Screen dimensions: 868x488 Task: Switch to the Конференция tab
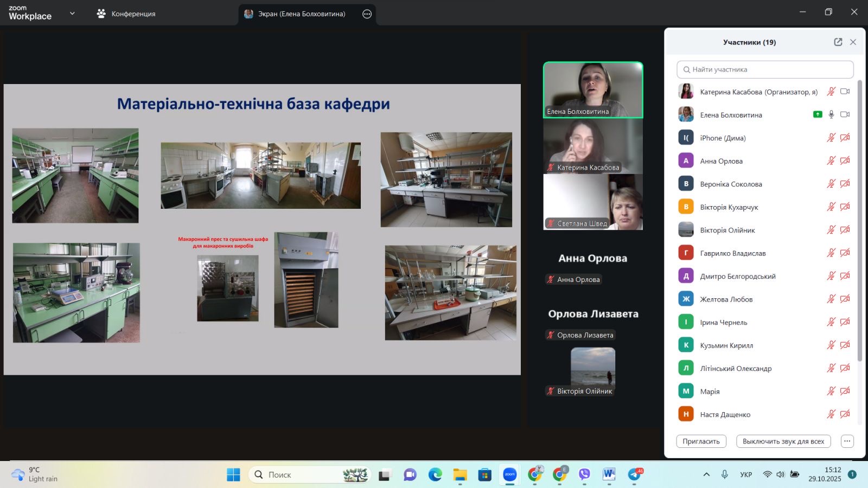pyautogui.click(x=126, y=14)
